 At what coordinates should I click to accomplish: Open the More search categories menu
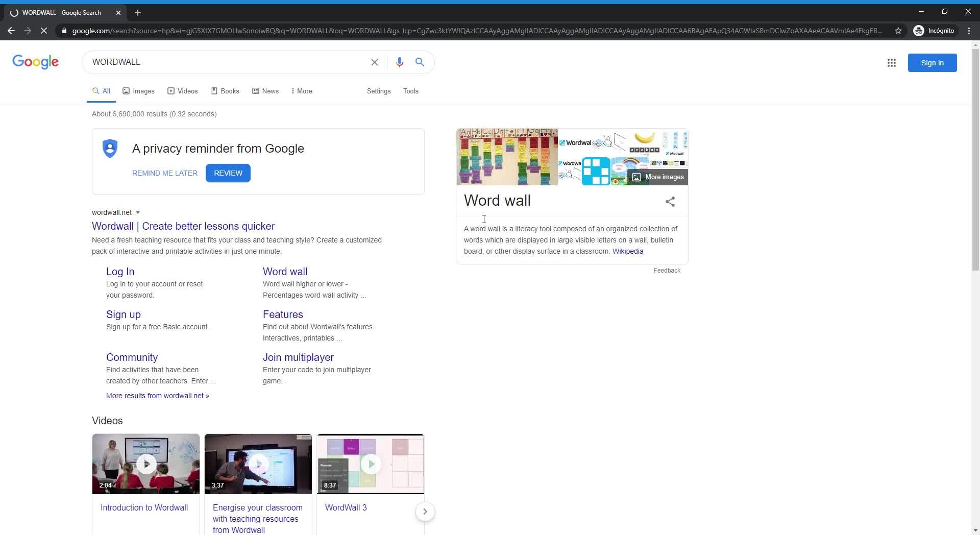(302, 91)
